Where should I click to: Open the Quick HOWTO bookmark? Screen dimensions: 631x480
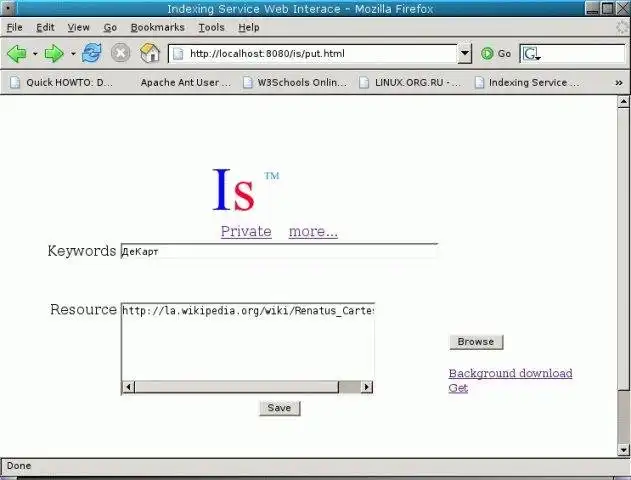point(62,82)
